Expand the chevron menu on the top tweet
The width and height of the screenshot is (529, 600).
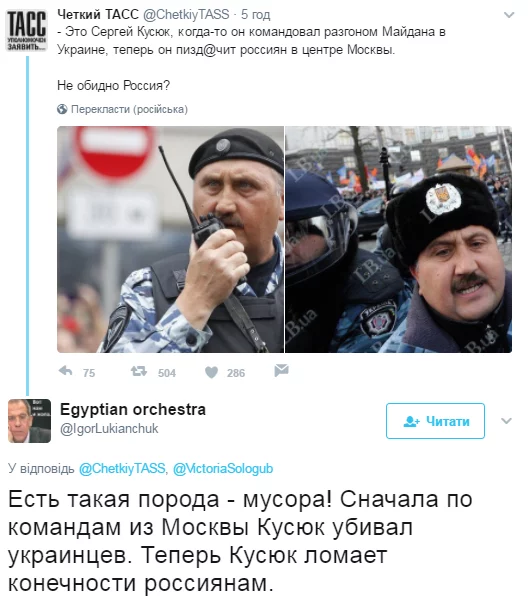pyautogui.click(x=509, y=15)
